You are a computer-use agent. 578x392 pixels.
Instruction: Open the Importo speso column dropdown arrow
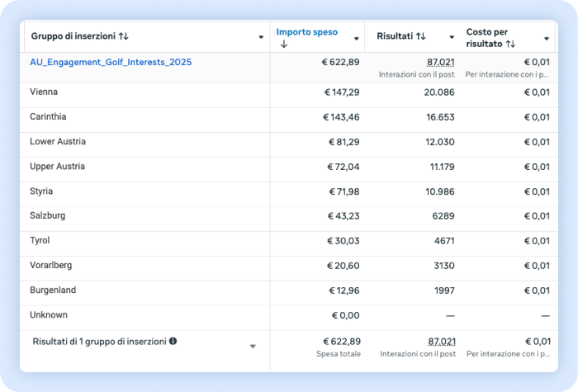tap(356, 38)
